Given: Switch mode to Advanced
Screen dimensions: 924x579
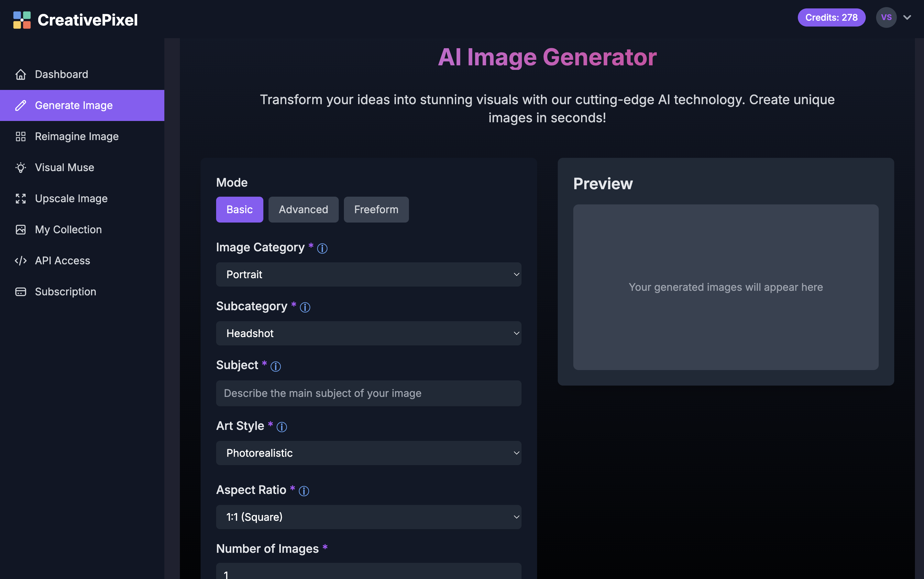Looking at the screenshot, I should coord(303,210).
